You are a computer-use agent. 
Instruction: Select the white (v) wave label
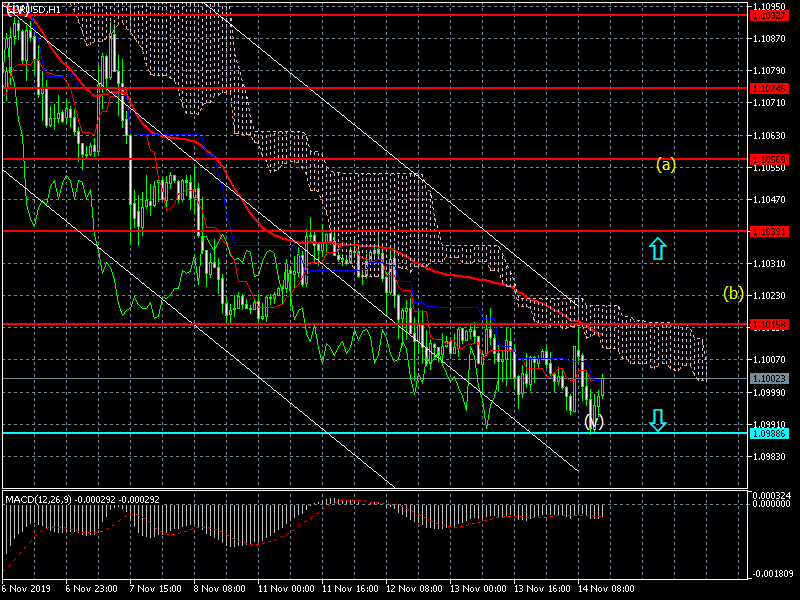[595, 421]
